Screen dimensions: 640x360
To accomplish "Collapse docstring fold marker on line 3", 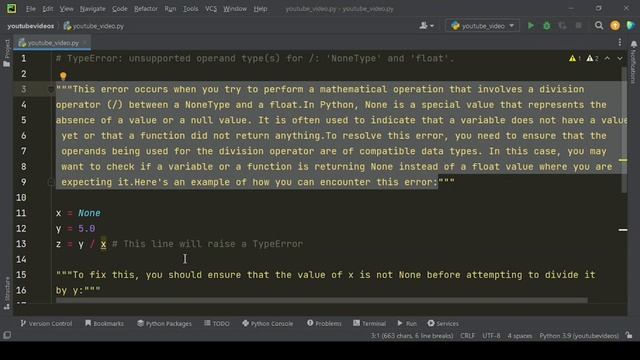I will (51, 89).
